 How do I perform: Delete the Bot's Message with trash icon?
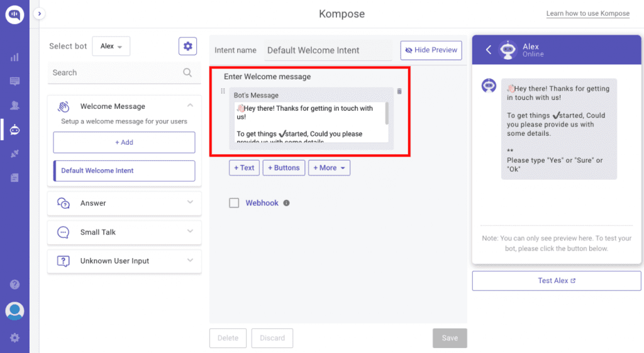pyautogui.click(x=399, y=91)
